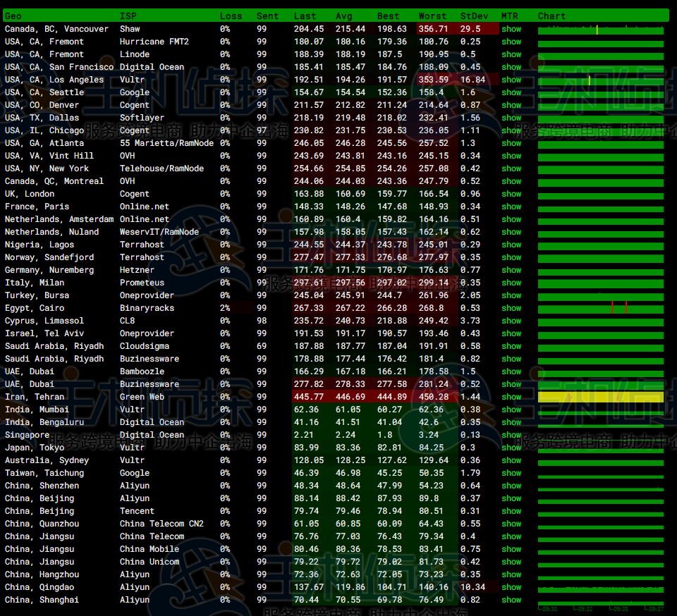677x616 pixels.
Task: Select the Prometeus ISP cell
Action: (142, 283)
